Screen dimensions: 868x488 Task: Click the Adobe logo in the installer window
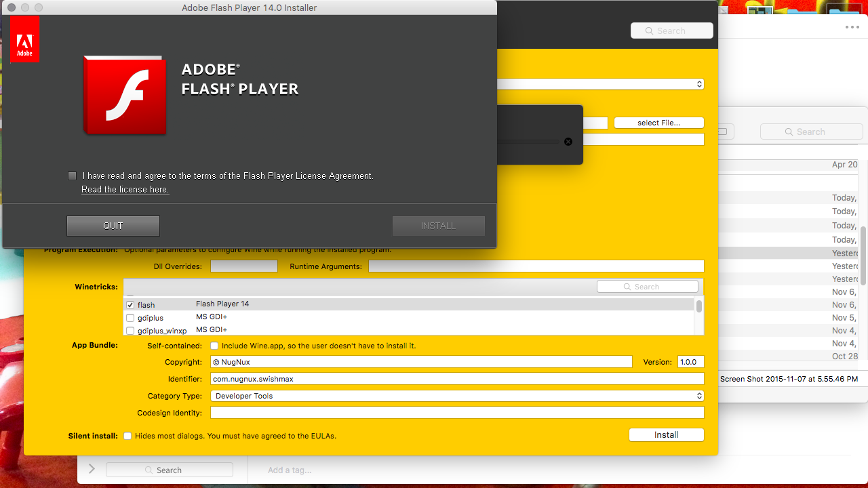[24, 39]
